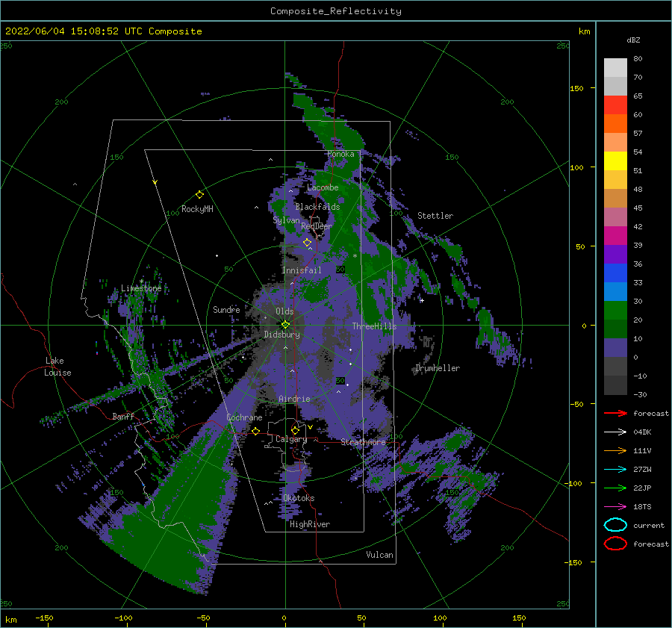Select the 33 dBZ blue color swatch
This screenshot has height=628, width=672.
(x=615, y=291)
